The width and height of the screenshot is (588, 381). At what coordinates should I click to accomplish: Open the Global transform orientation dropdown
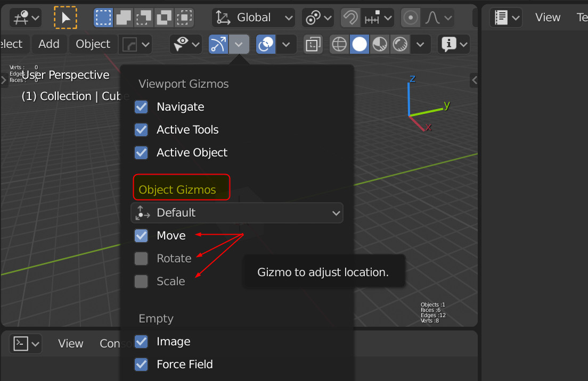click(x=253, y=17)
